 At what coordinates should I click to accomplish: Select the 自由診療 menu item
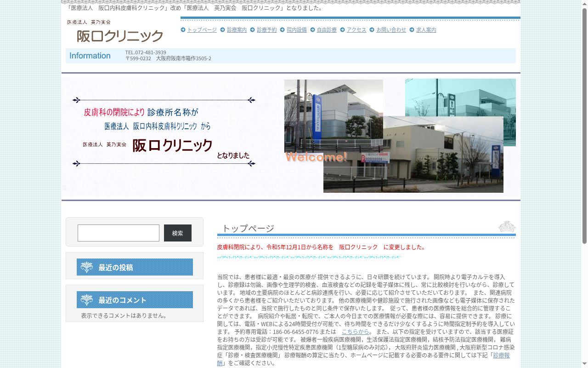click(327, 30)
